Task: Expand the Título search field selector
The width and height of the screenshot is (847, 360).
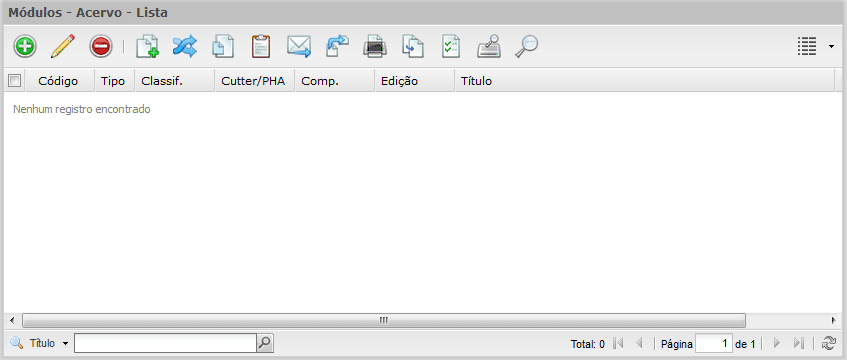Action: [65, 343]
